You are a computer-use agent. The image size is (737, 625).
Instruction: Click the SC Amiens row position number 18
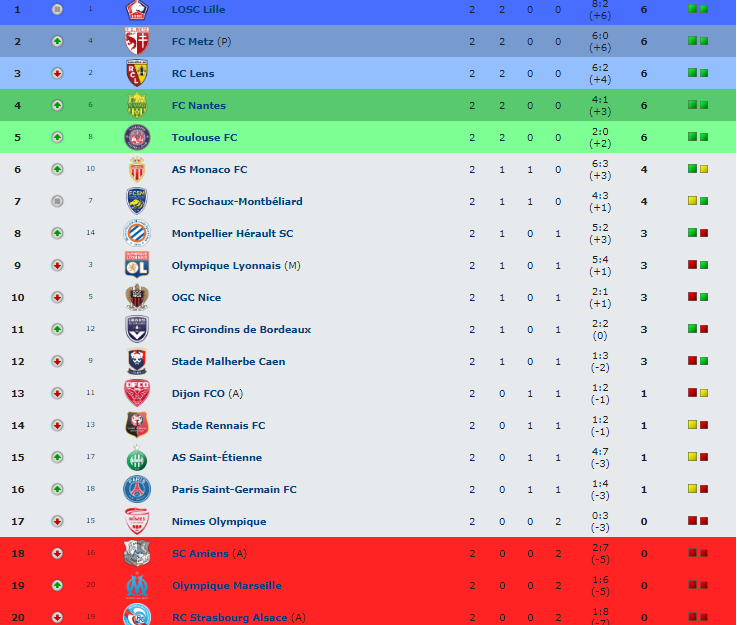(18, 553)
